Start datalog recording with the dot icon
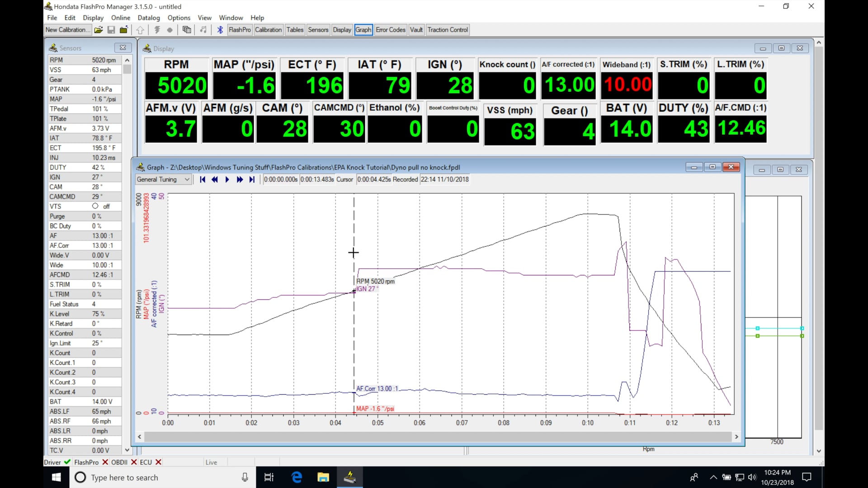Screen dimensions: 868x488 [170, 30]
